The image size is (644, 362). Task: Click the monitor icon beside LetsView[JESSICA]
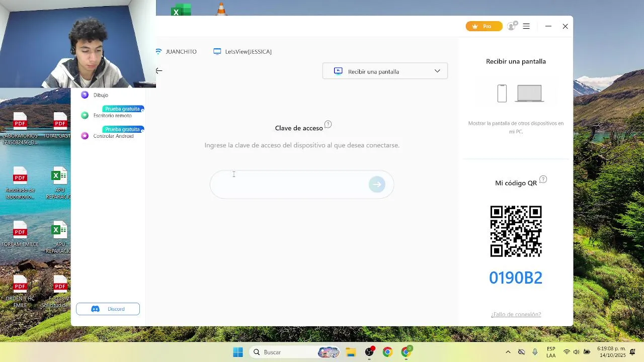[x=217, y=51]
